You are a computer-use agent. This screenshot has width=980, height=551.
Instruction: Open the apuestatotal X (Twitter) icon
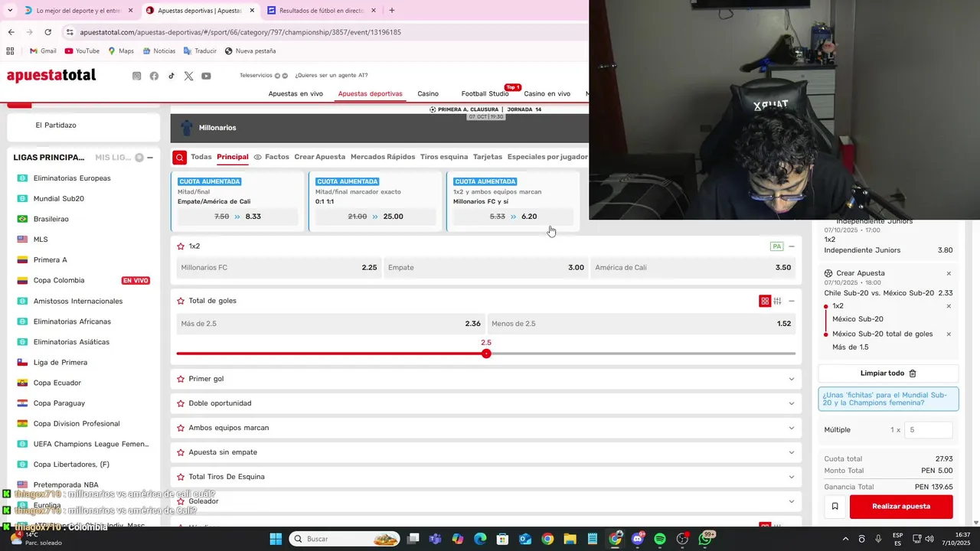188,76
